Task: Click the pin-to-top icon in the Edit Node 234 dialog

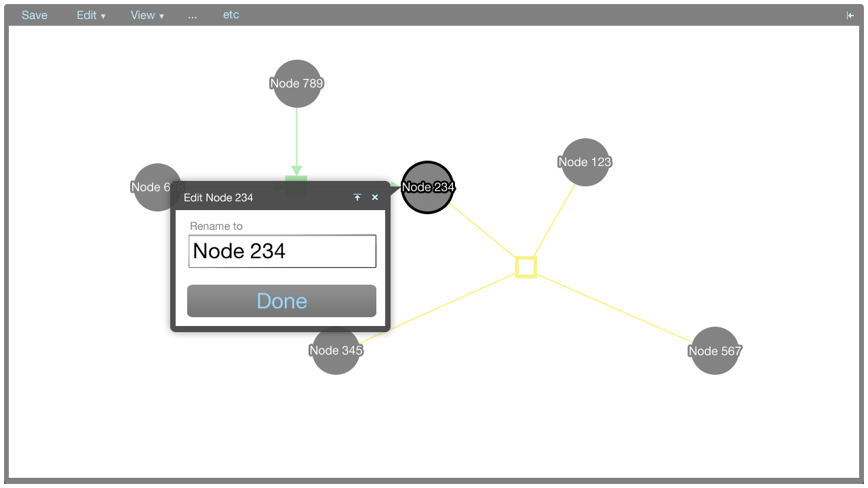Action: [357, 197]
